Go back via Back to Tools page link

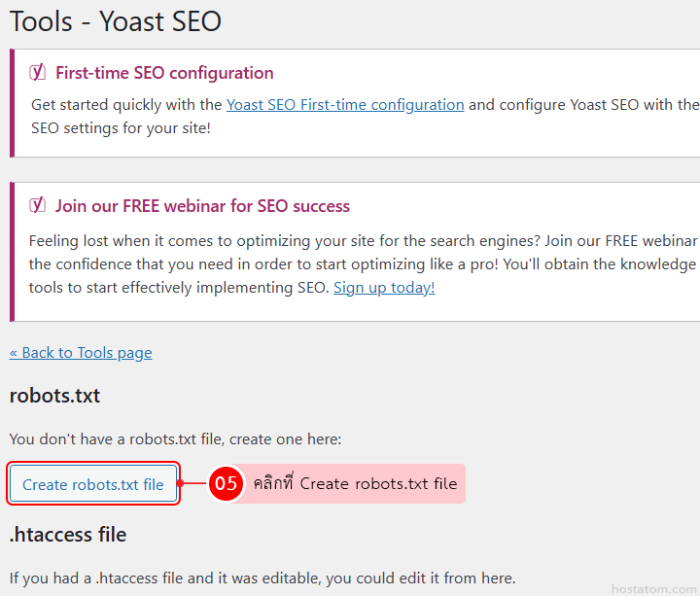pyautogui.click(x=81, y=352)
